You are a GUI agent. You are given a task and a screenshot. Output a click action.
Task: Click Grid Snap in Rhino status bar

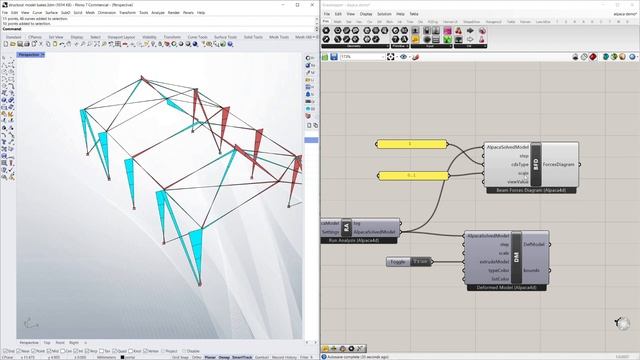180,357
